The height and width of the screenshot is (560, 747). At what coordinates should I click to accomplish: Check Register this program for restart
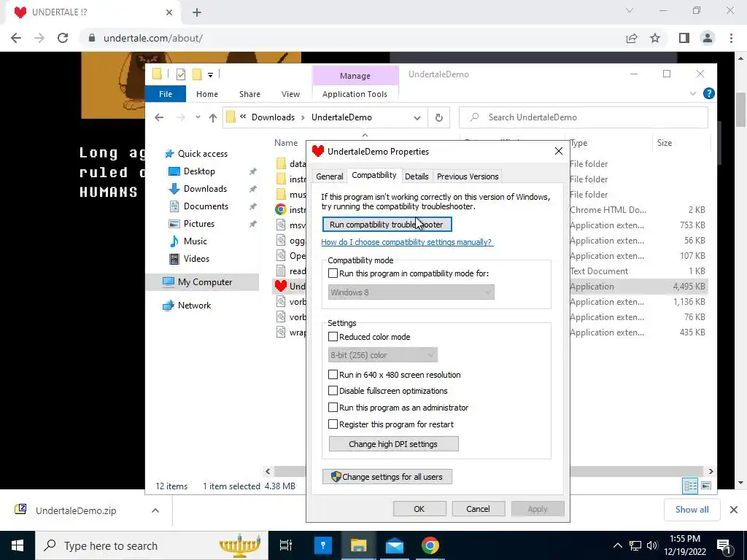[x=333, y=424]
